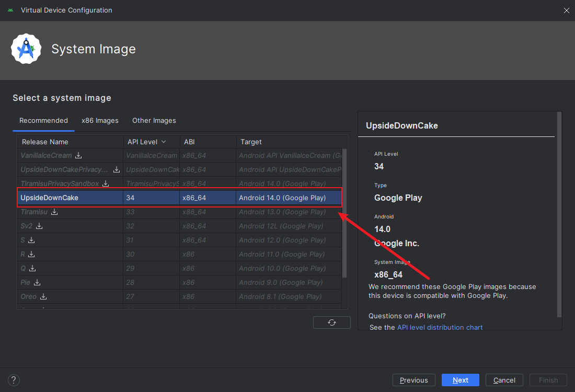The height and width of the screenshot is (392, 575).
Task: Open the API level distribution chart link
Action: pos(440,327)
